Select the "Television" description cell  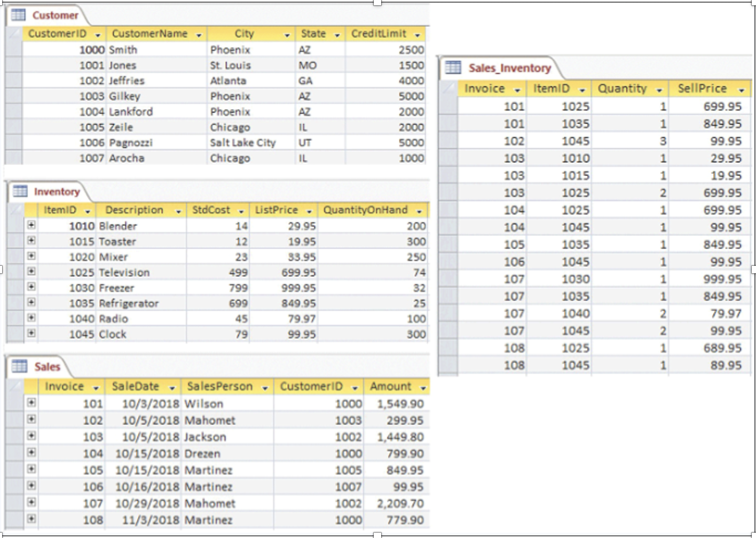point(141,272)
